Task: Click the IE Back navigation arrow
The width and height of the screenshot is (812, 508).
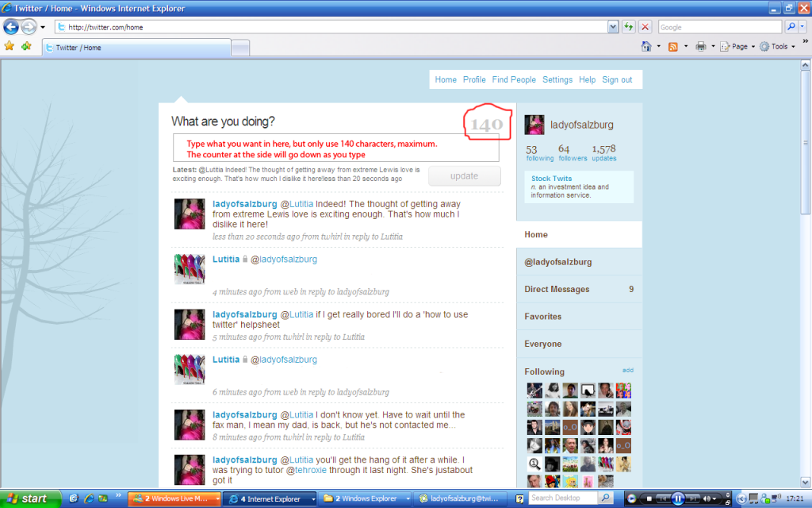Action: click(x=11, y=26)
